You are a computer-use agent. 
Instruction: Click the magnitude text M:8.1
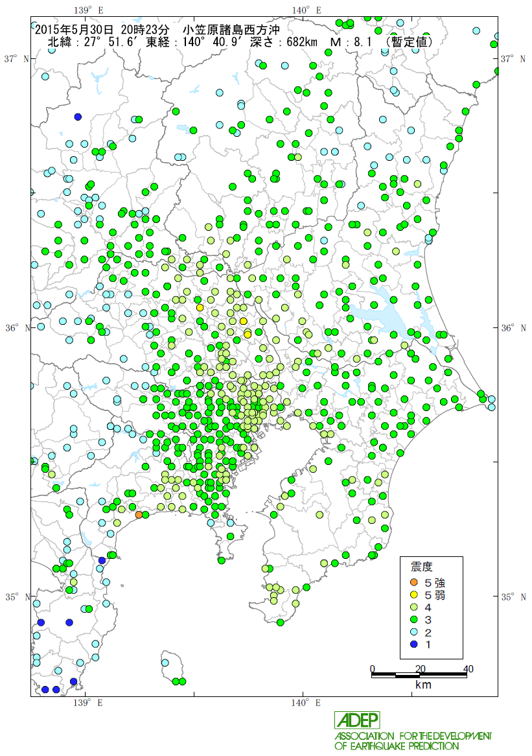pos(351,42)
